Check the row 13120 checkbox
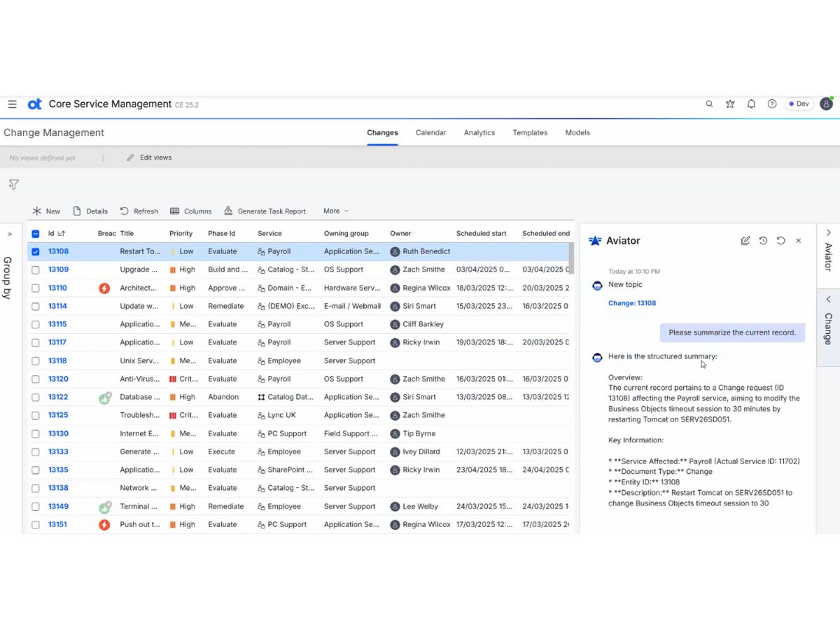840x630 pixels. (x=36, y=379)
